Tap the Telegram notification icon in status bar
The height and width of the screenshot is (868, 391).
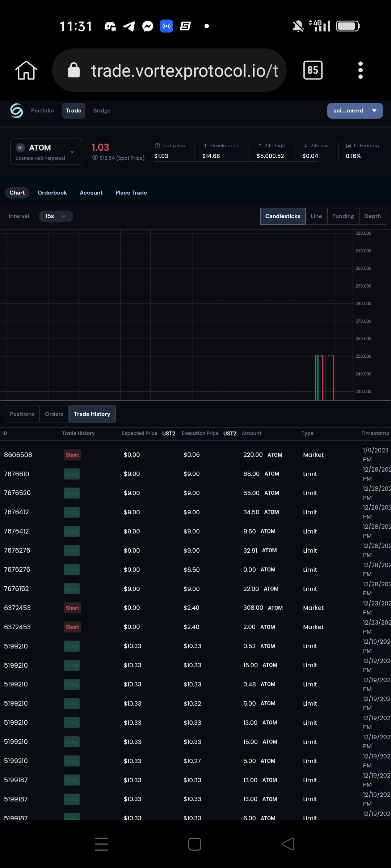click(129, 26)
